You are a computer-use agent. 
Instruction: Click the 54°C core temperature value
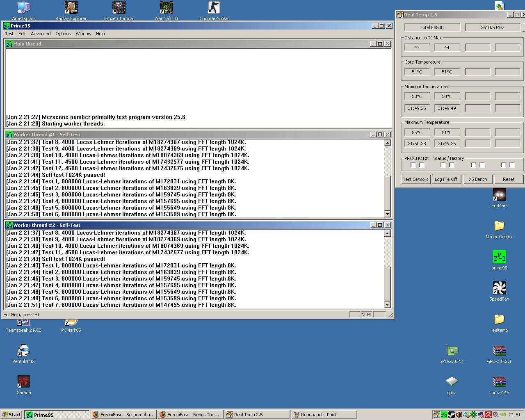tap(417, 72)
